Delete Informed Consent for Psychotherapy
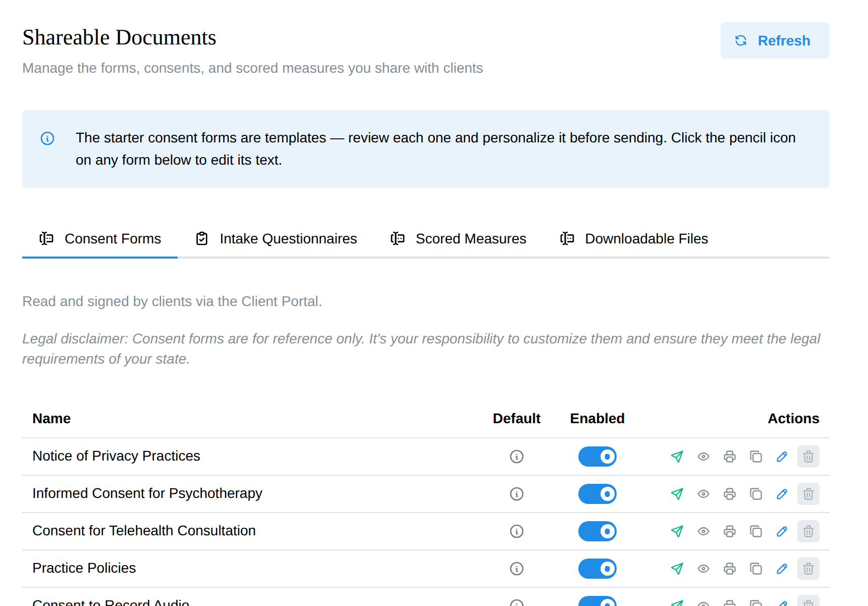 [x=808, y=494]
